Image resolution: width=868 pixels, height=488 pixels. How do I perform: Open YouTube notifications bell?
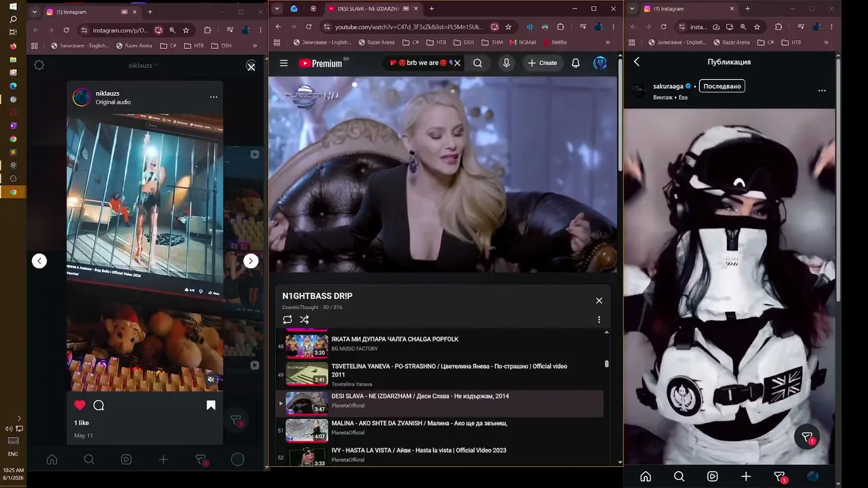(x=575, y=63)
